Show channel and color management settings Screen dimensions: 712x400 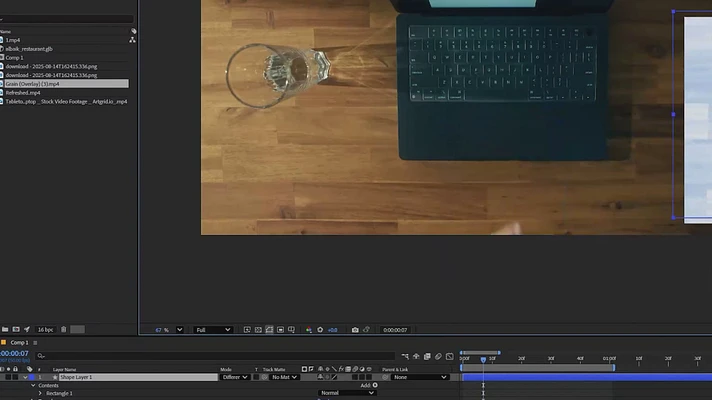pyautogui.click(x=309, y=330)
